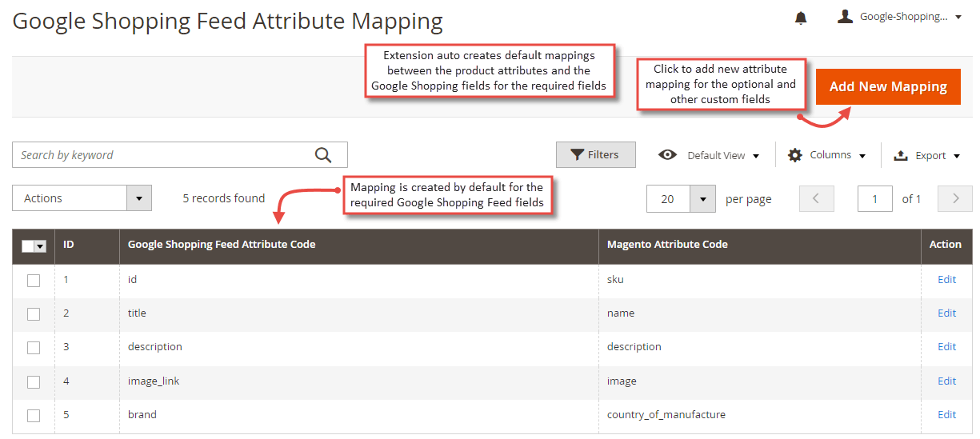Tick the checkbox for image_link row

click(x=34, y=381)
